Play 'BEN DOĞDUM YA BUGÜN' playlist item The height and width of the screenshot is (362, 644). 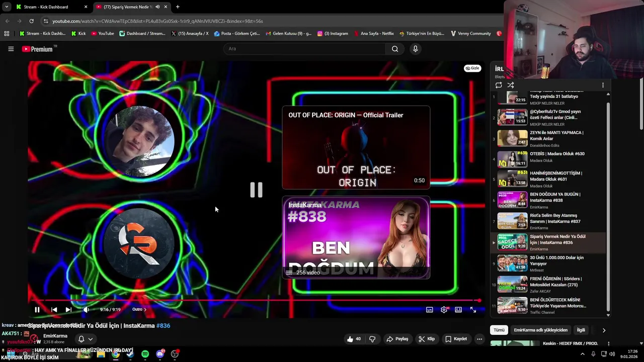coord(548,200)
